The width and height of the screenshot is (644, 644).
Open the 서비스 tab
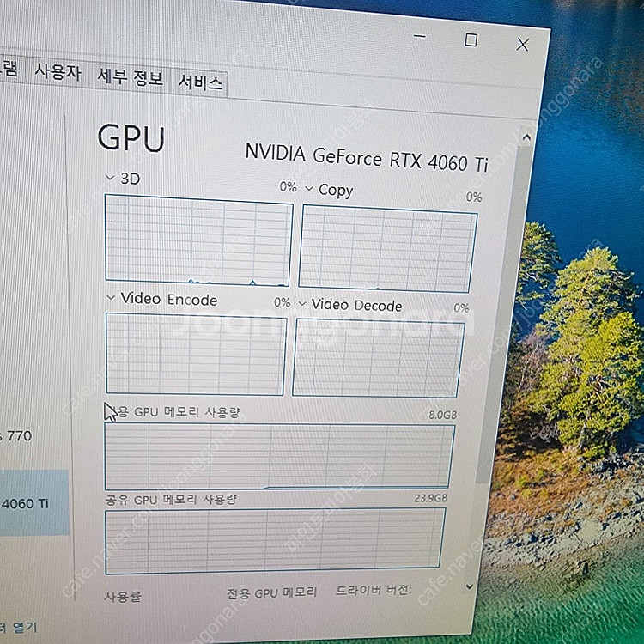200,82
